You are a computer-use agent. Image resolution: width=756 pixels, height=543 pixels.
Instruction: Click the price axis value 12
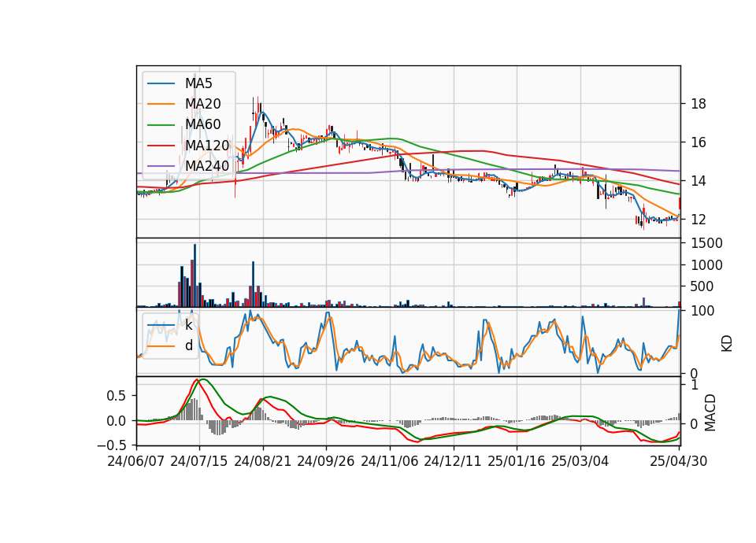point(699,220)
